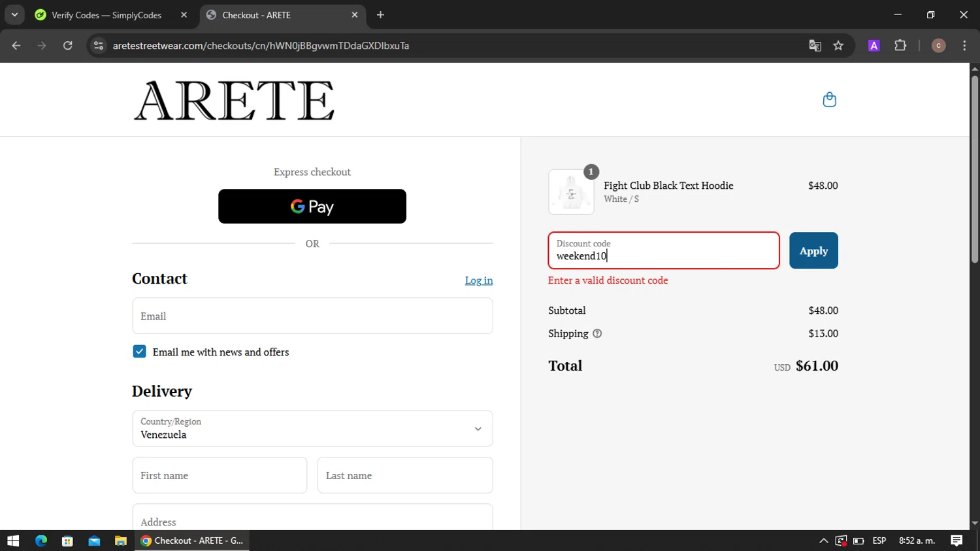Viewport: 980px width, 551px height.
Task: Click the Enter a valid discount code error
Action: click(x=608, y=280)
